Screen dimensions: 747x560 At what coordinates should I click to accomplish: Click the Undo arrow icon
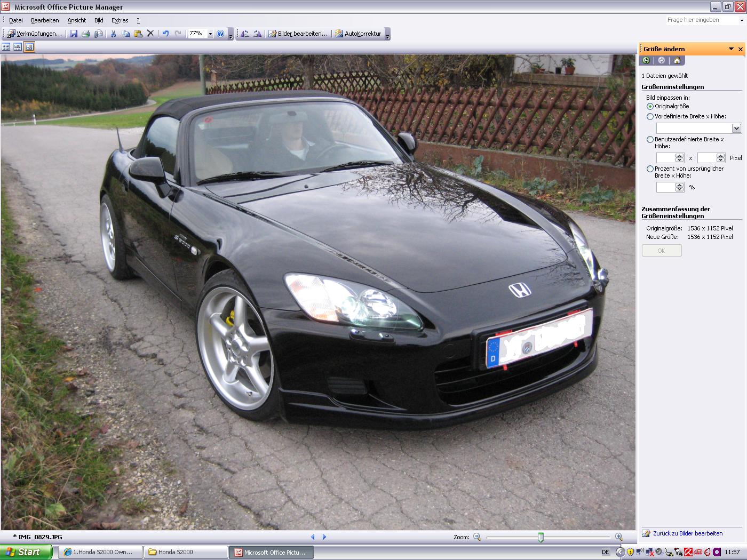pyautogui.click(x=165, y=34)
